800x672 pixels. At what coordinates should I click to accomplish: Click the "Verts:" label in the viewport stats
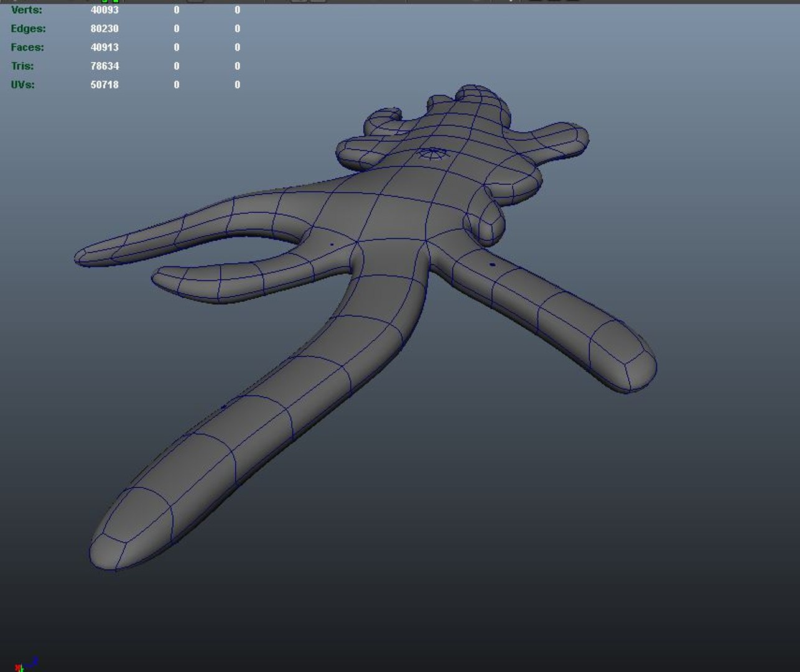point(27,10)
